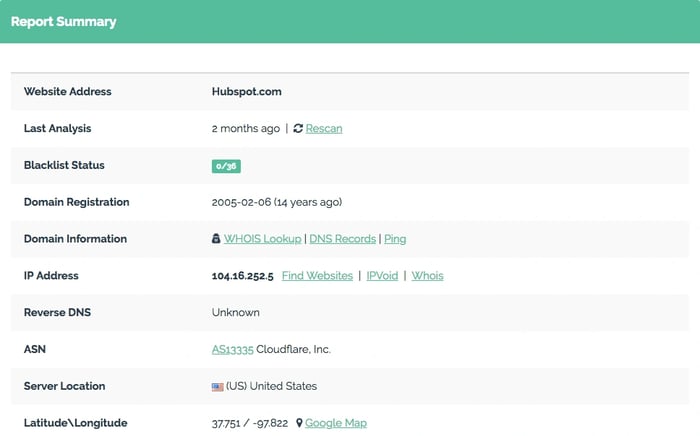Click the Ping link

395,239
